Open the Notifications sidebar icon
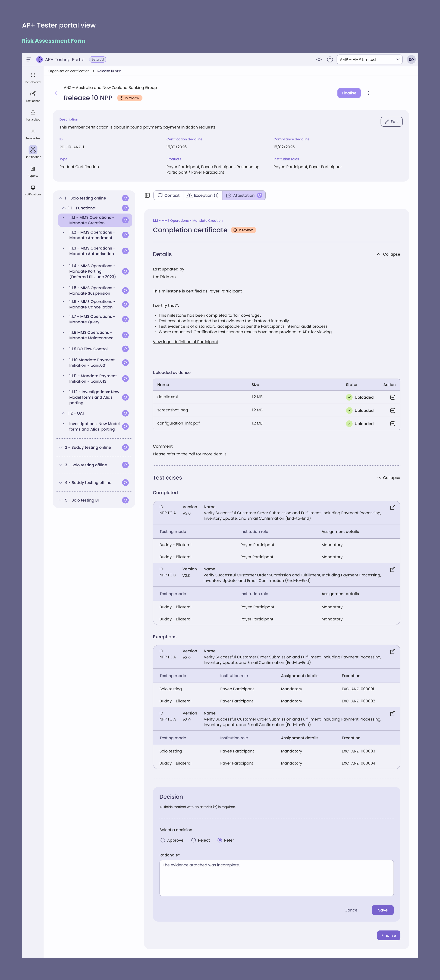The height and width of the screenshot is (980, 440). pos(33,187)
